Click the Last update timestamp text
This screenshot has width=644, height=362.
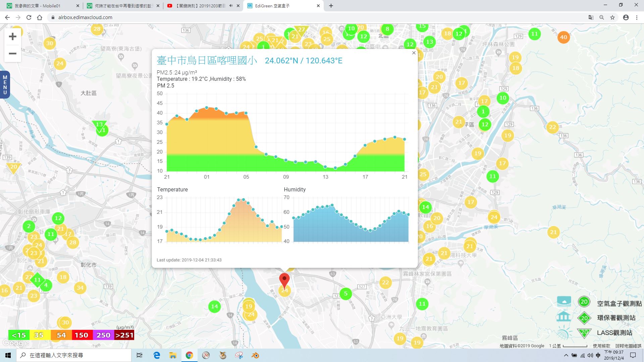point(189,260)
